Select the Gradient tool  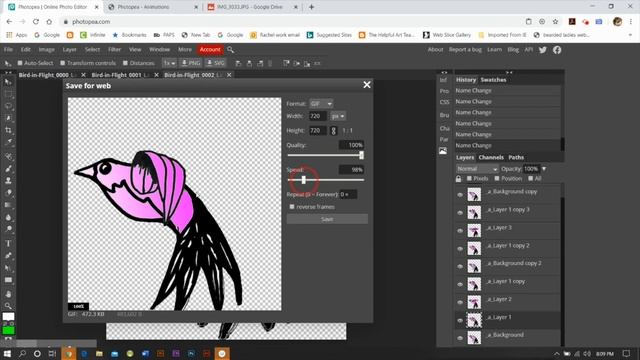pyautogui.click(x=8, y=205)
